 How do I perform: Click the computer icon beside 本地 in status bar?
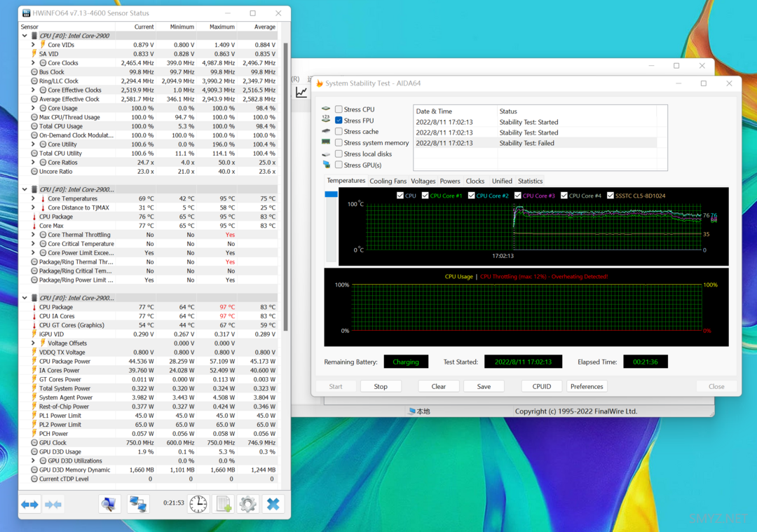point(412,411)
